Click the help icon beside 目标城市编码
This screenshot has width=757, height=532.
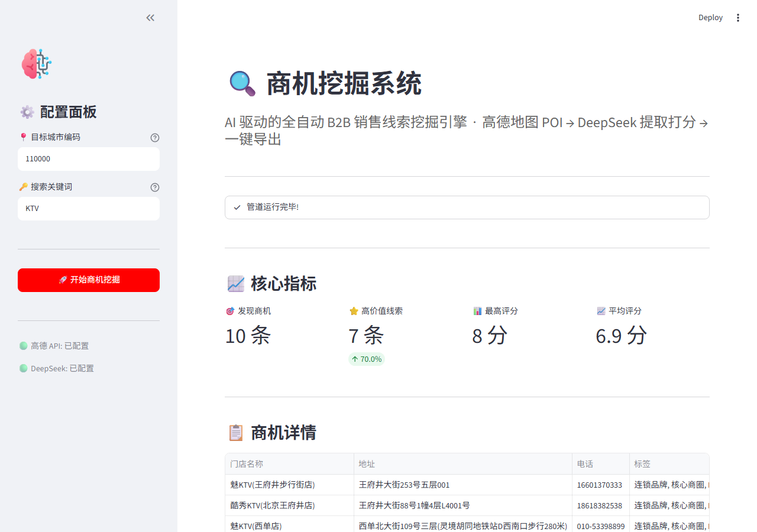pos(155,138)
